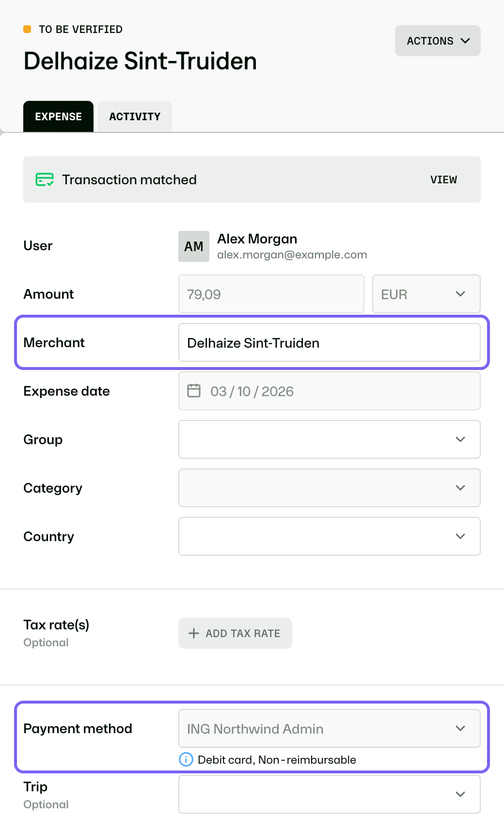Click the transaction matched card icon
This screenshot has height=834, width=504.
pyautogui.click(x=45, y=179)
